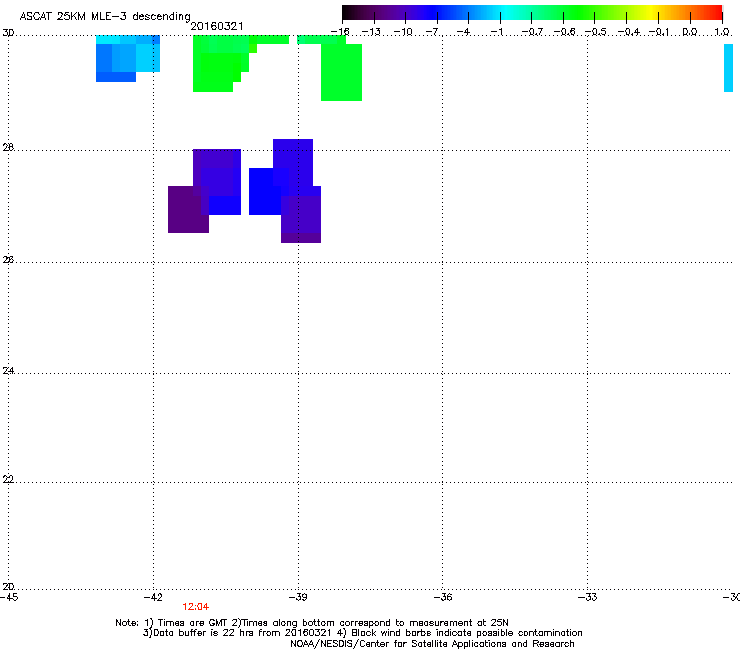Click the color scale label -0.1
Screen dimensions: 740x650
click(659, 32)
